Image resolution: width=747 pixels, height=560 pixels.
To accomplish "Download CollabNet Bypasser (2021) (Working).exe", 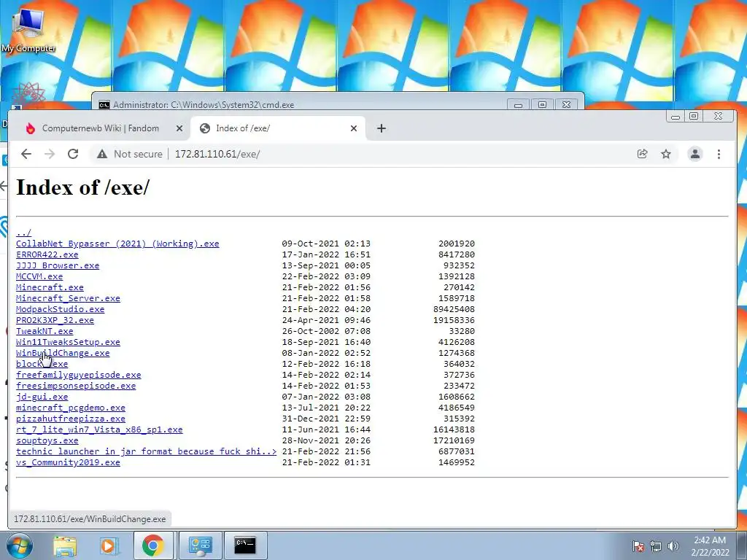I will [117, 244].
